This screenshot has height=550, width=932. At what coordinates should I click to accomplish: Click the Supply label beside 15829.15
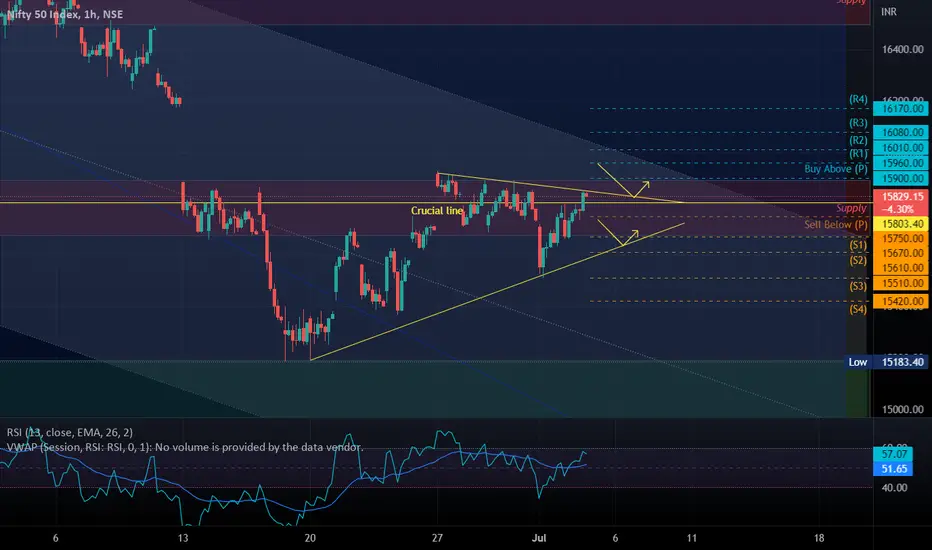point(851,208)
